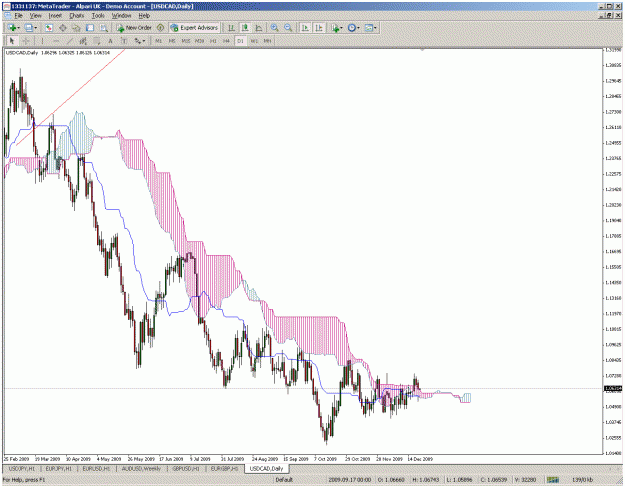Switch chart to candlesticks icon

(x=245, y=28)
